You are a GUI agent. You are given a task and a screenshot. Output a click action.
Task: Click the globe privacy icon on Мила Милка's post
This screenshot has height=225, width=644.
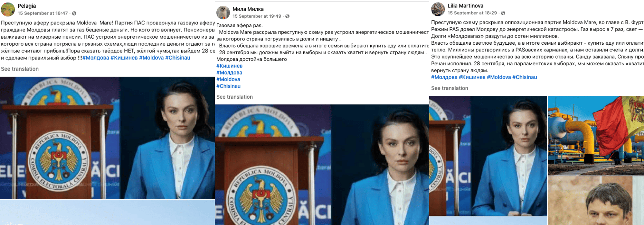pos(288,16)
